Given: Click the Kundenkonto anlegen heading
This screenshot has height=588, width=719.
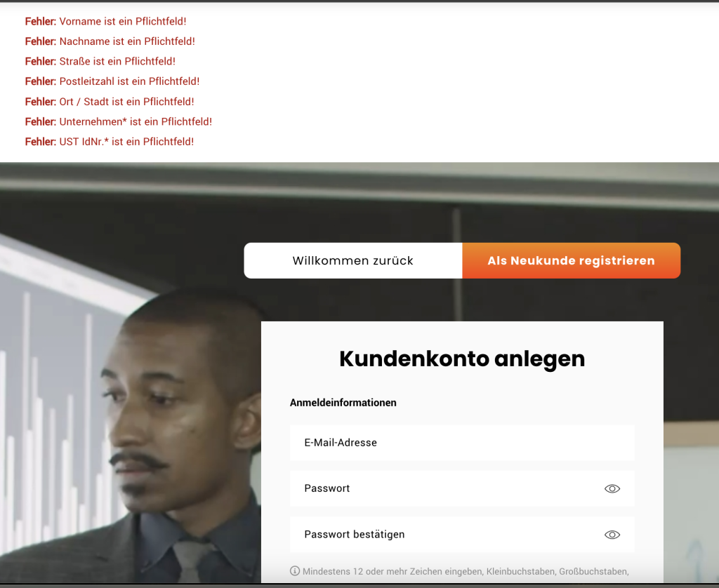Looking at the screenshot, I should tap(461, 359).
